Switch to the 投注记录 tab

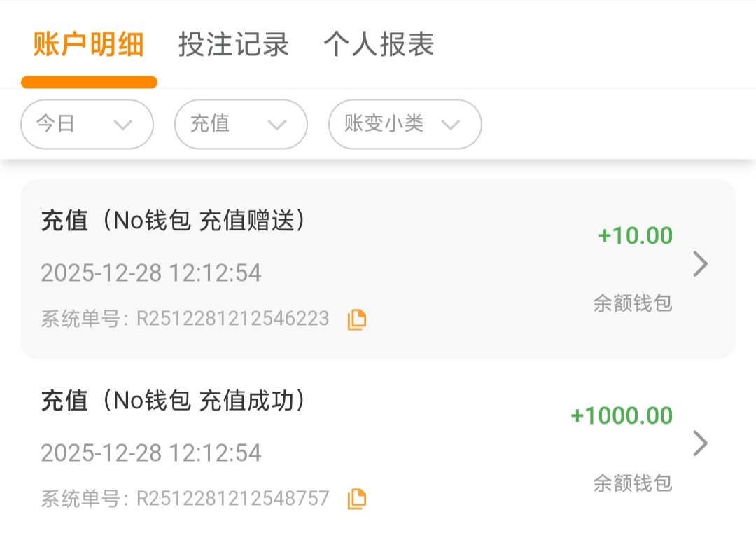point(233,44)
